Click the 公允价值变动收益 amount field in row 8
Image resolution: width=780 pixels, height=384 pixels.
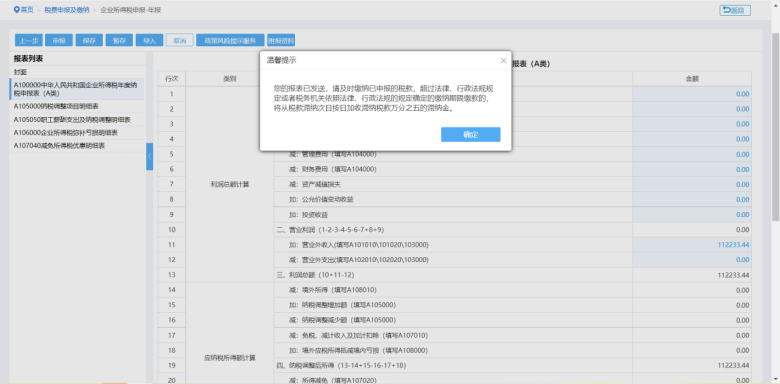pyautogui.click(x=692, y=199)
